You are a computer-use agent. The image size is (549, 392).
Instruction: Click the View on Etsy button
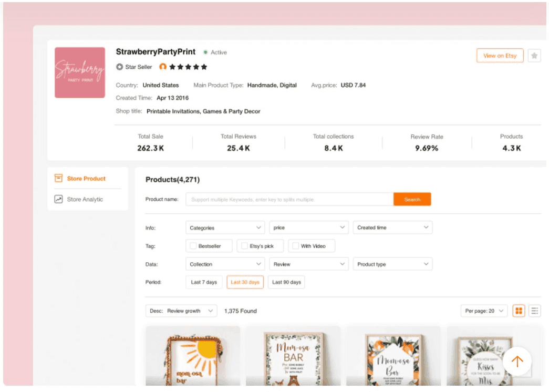pyautogui.click(x=499, y=55)
